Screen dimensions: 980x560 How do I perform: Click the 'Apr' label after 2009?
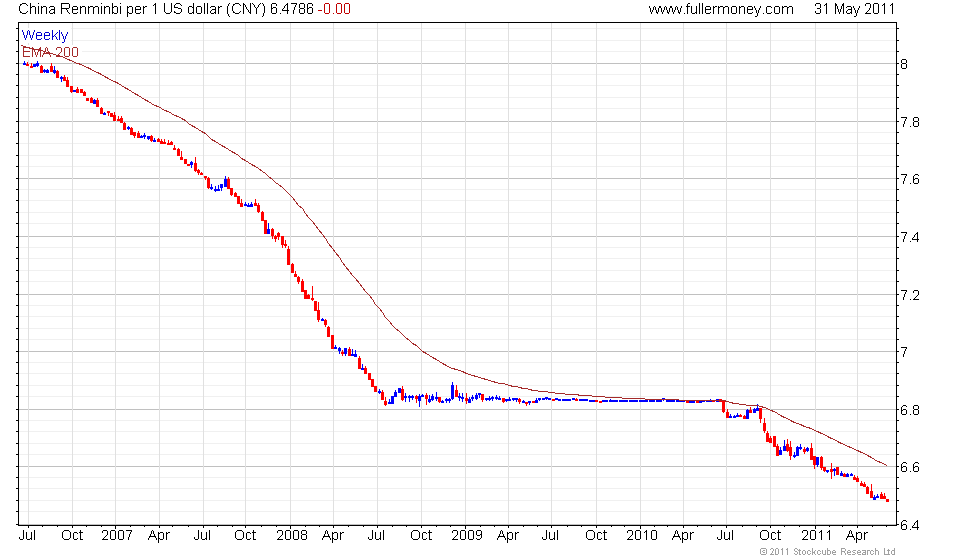(508, 536)
